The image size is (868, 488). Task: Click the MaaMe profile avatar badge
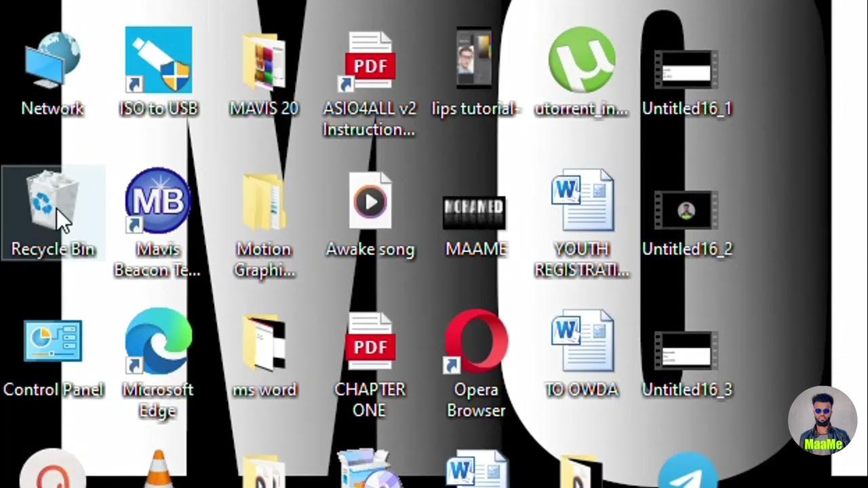(823, 420)
